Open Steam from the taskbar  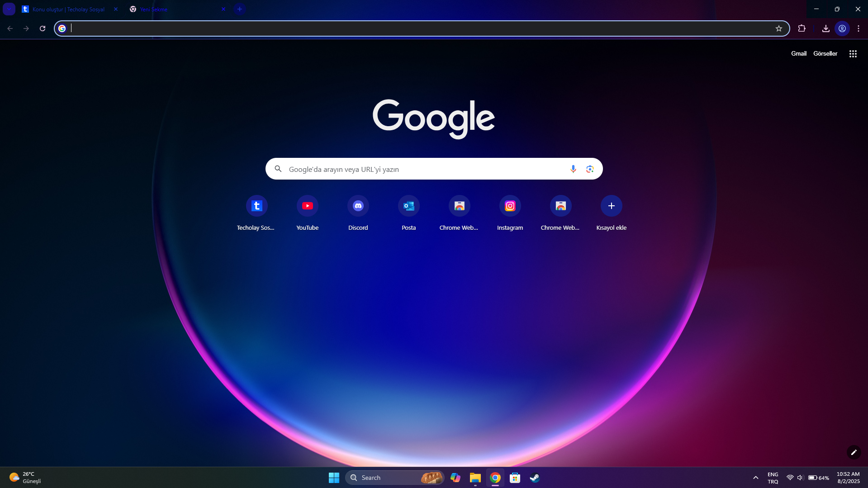pyautogui.click(x=535, y=478)
